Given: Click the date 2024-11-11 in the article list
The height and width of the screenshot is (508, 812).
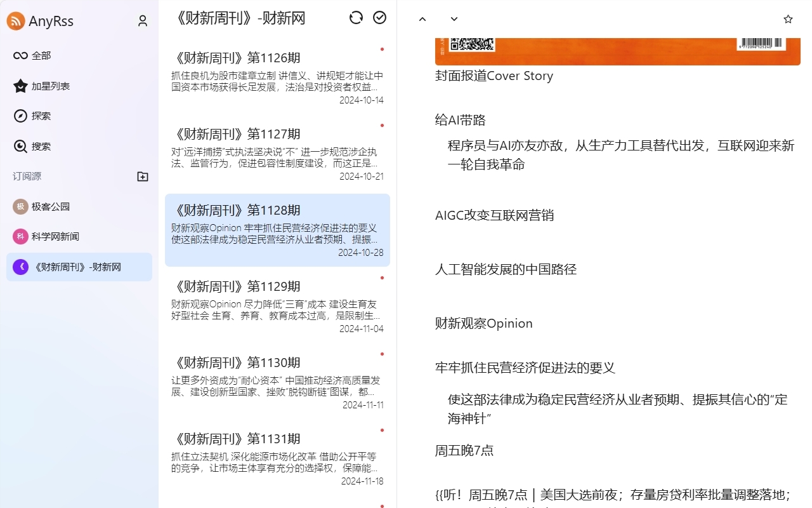Looking at the screenshot, I should (x=363, y=405).
